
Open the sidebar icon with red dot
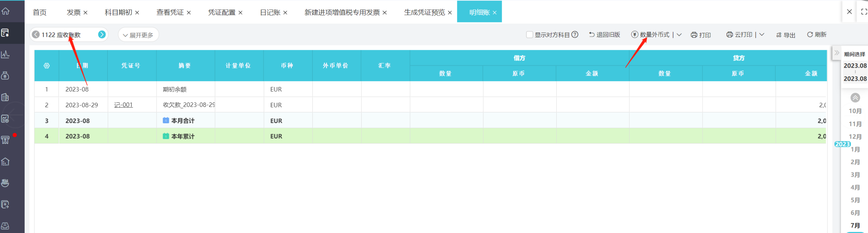coord(5,140)
